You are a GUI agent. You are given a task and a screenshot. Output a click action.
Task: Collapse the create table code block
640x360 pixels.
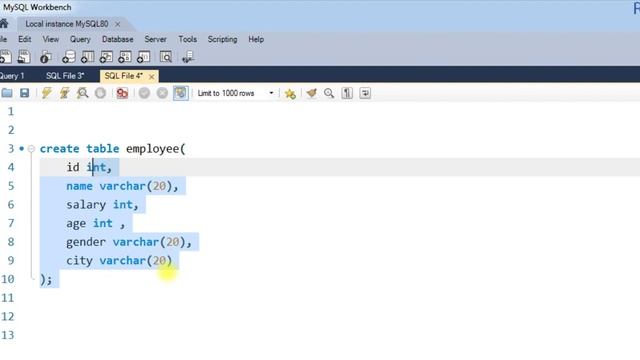pos(31,149)
